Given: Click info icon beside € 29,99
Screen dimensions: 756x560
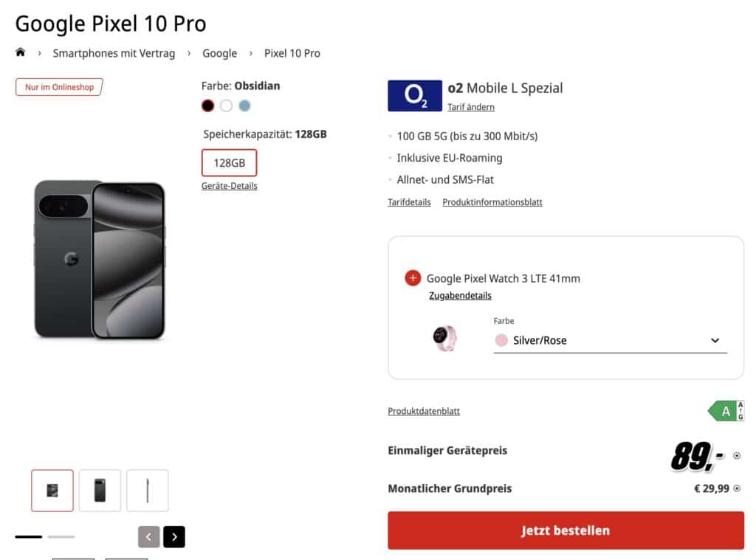Looking at the screenshot, I should 737,488.
